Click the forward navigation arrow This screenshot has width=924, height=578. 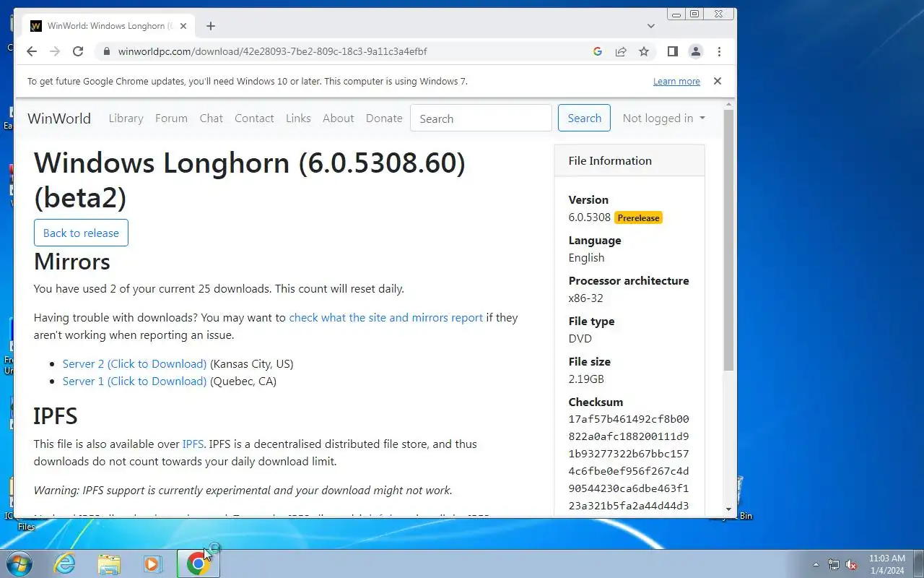(x=54, y=51)
